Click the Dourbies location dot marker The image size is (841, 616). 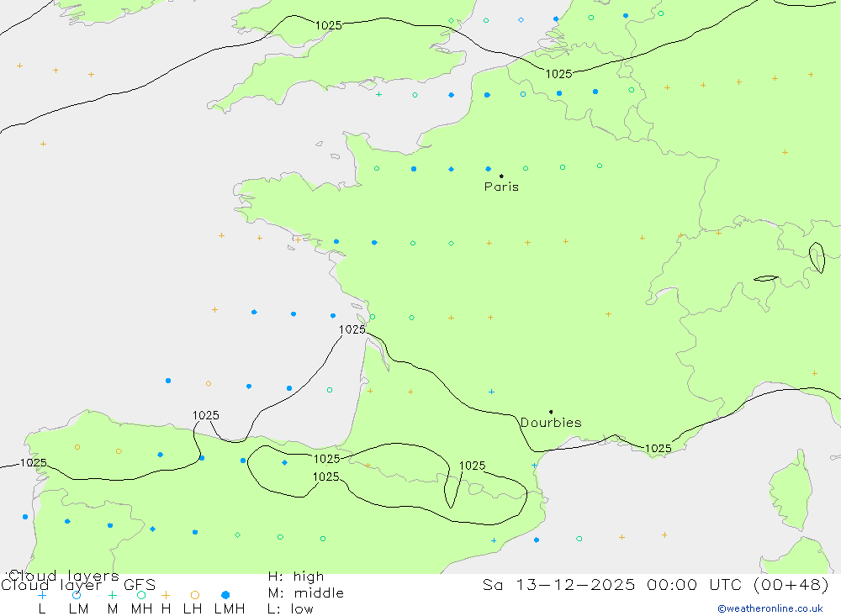tap(551, 412)
